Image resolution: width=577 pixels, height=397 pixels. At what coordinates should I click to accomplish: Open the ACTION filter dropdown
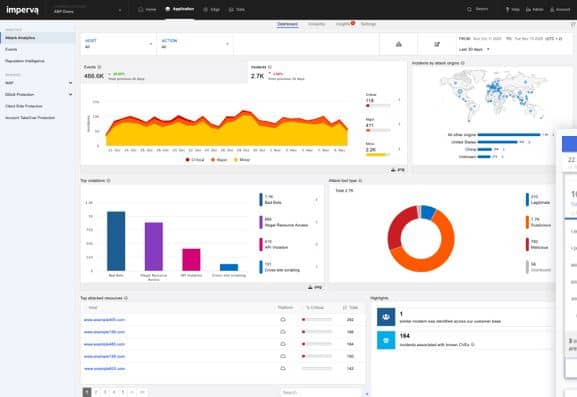tap(195, 44)
